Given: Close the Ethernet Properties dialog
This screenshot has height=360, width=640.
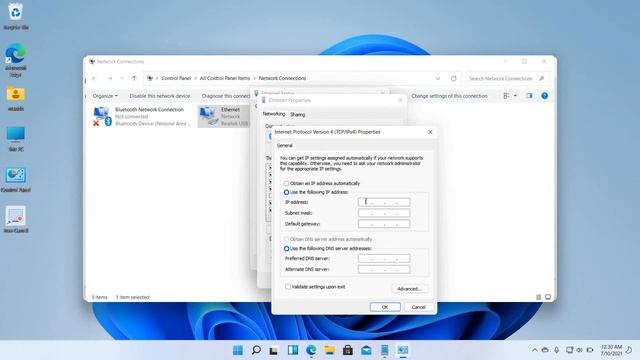Looking at the screenshot, I should [x=400, y=100].
